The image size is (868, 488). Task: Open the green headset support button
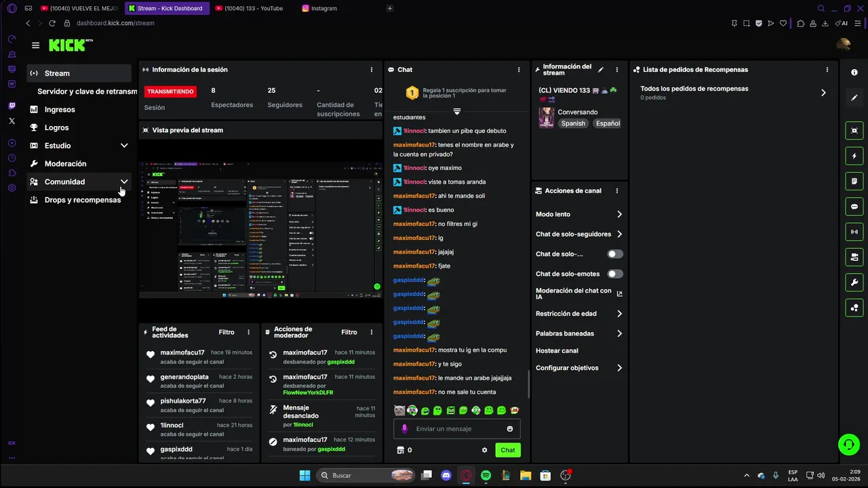click(x=848, y=445)
